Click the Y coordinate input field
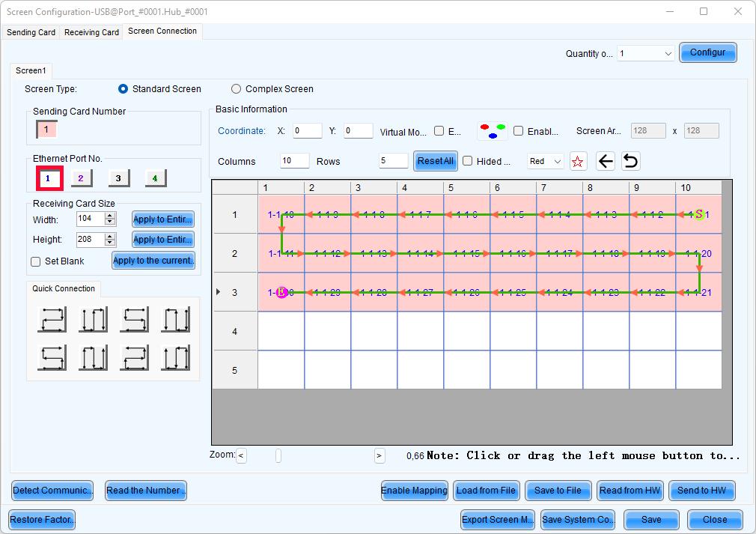 click(359, 131)
